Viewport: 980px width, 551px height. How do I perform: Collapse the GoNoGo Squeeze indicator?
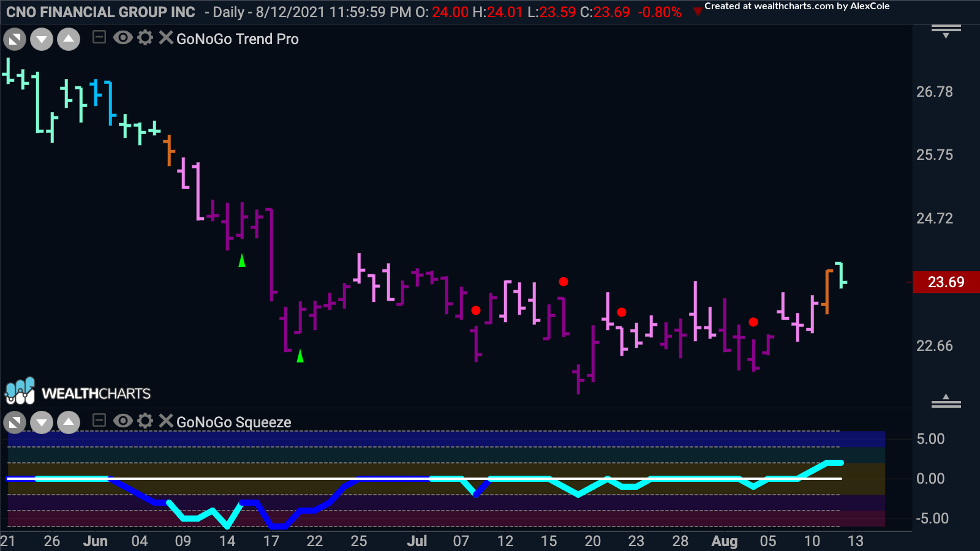point(99,421)
